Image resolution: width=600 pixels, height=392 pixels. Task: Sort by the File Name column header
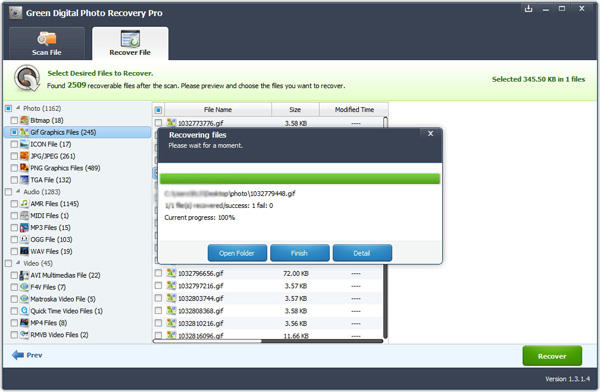218,109
